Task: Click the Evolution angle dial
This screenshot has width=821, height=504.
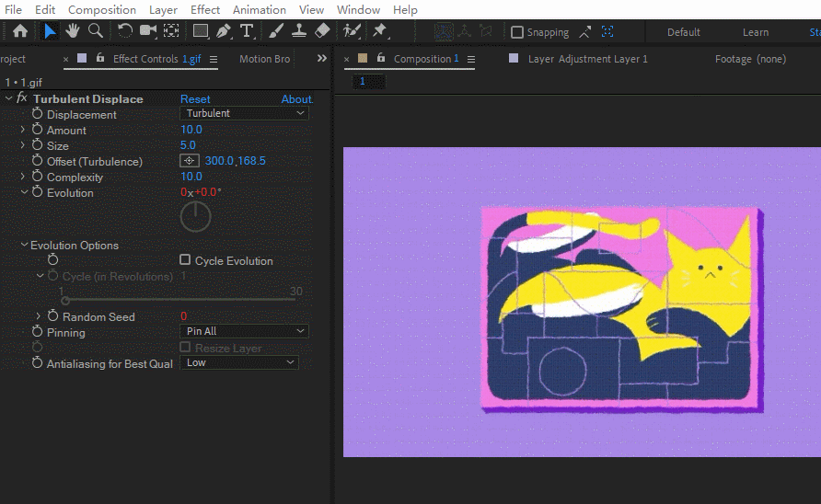Action: point(195,216)
